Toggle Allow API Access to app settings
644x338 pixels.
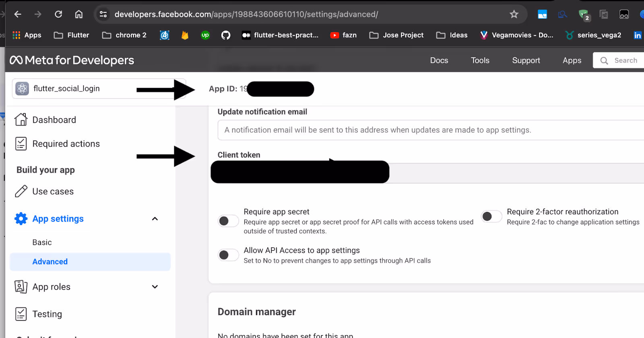pos(228,255)
